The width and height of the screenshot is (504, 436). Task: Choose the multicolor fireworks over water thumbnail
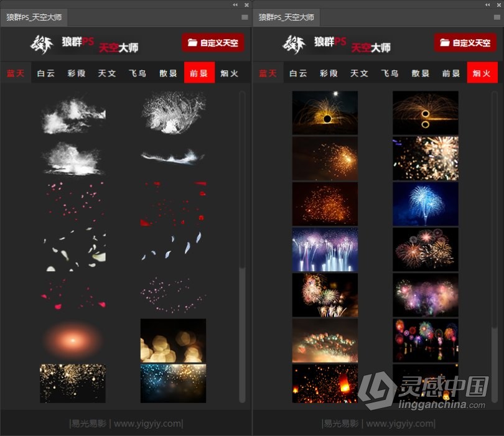(426, 341)
